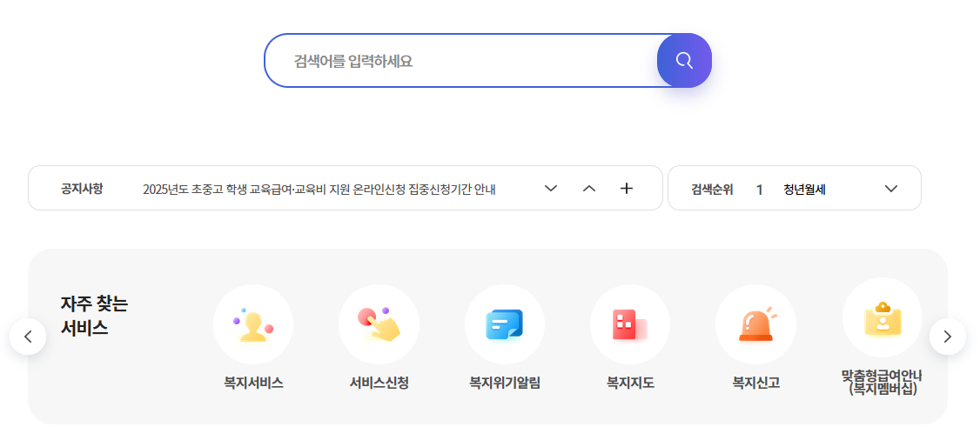Click the 복지지도 text label

coord(631,383)
